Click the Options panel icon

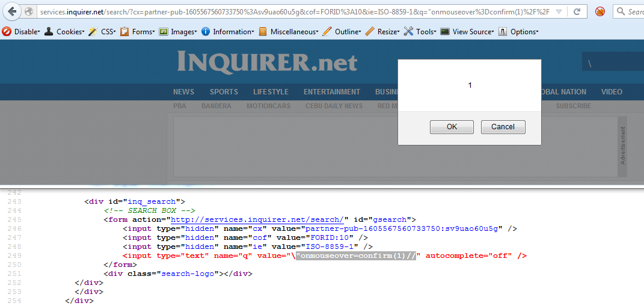[502, 32]
